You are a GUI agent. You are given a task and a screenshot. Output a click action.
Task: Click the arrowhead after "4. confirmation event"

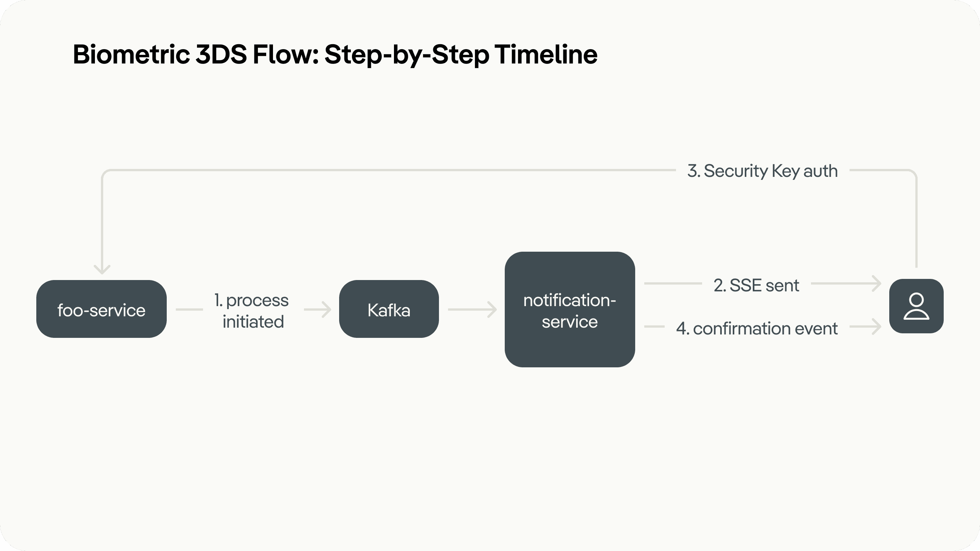pyautogui.click(x=876, y=327)
